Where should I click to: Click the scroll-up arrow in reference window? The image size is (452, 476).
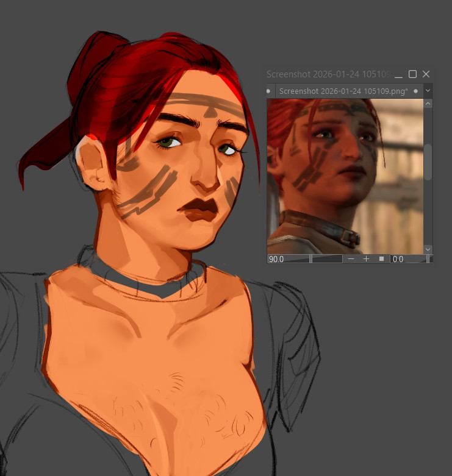click(x=428, y=104)
